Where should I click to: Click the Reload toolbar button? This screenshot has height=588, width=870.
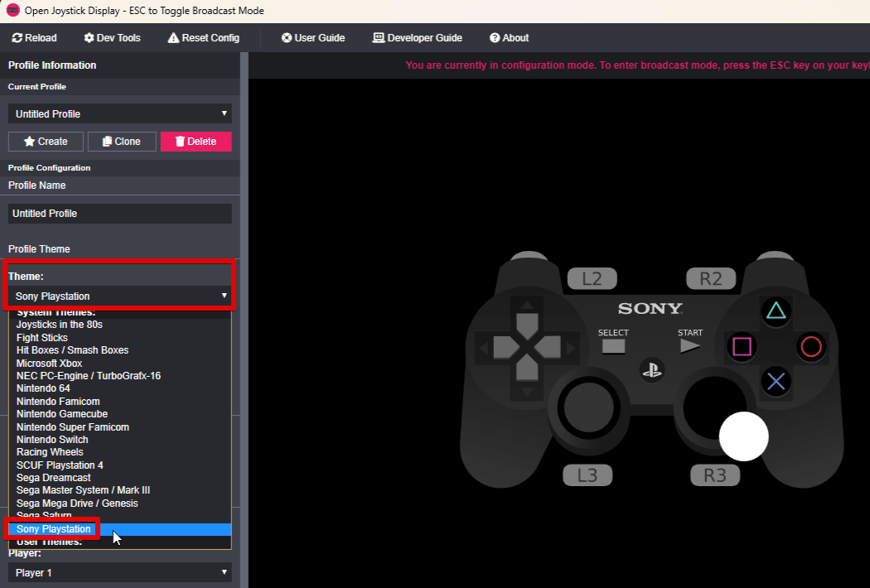pos(35,38)
